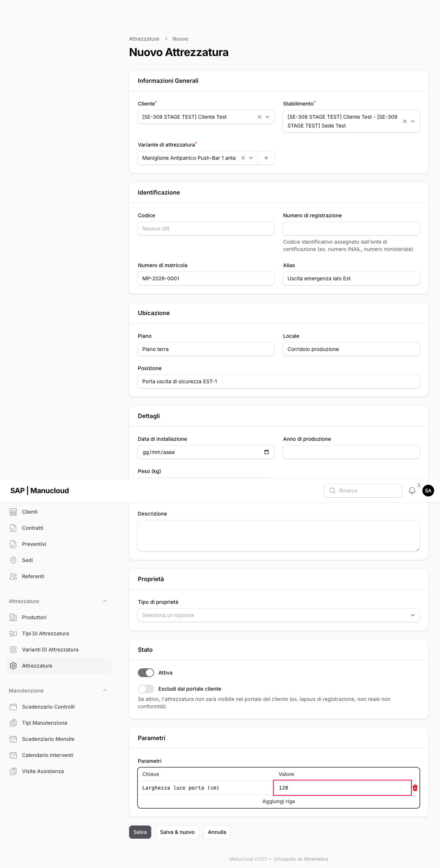The height and width of the screenshot is (868, 440).
Task: Clear the Variante di attrezzatura selection
Action: click(243, 158)
